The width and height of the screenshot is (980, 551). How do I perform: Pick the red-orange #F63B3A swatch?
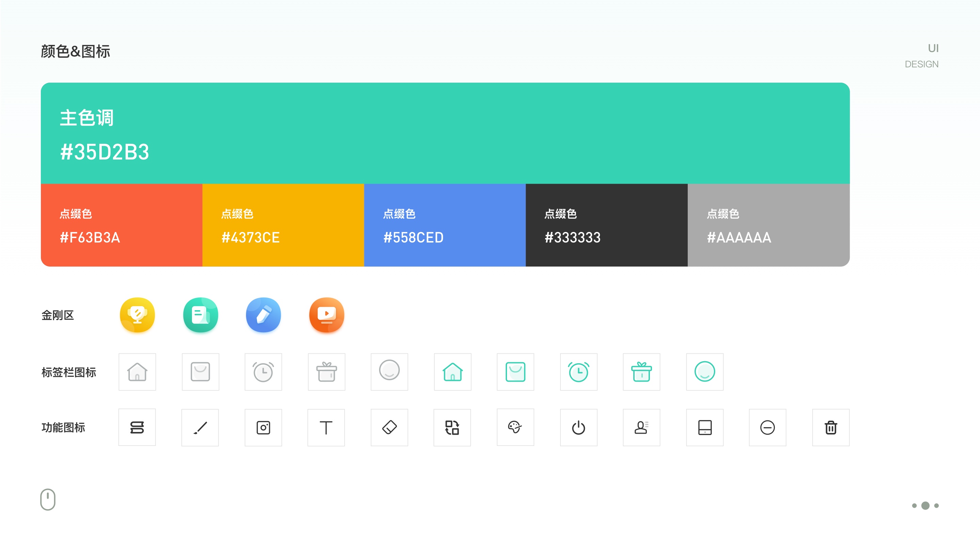(121, 225)
